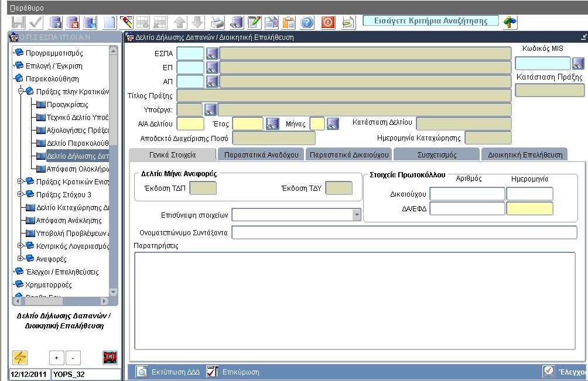Click the insert row grid plus icon

click(x=142, y=23)
